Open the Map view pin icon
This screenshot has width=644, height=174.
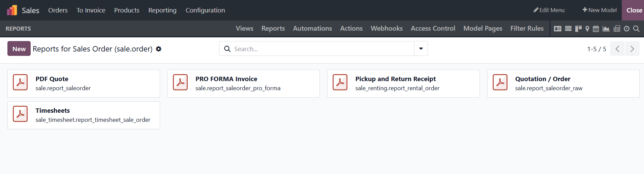[587, 29]
